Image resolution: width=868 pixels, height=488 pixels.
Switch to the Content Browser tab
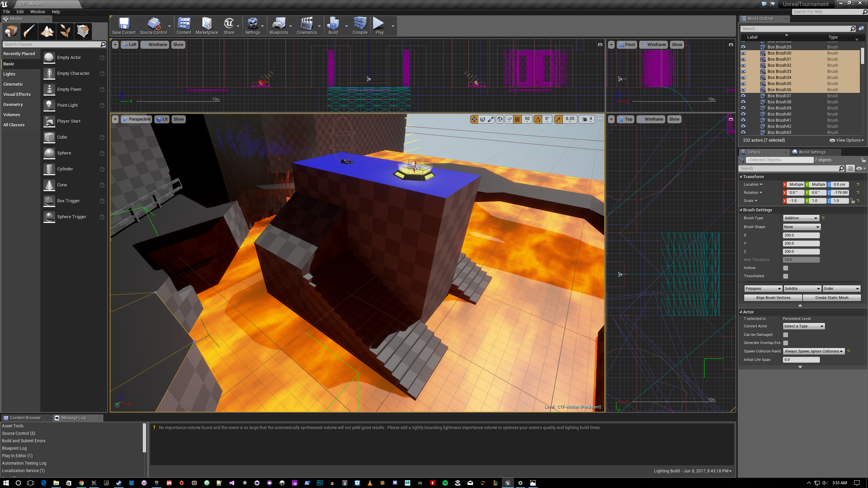pyautogui.click(x=25, y=418)
